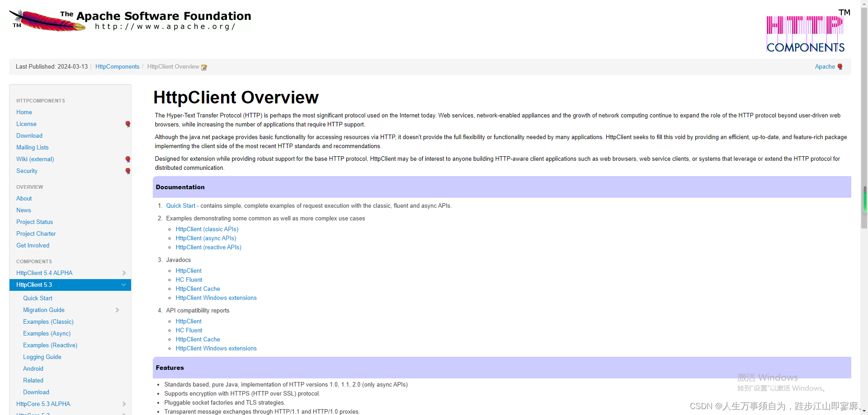Open the Security sidebar link
This screenshot has height=415, width=868.
pos(27,171)
